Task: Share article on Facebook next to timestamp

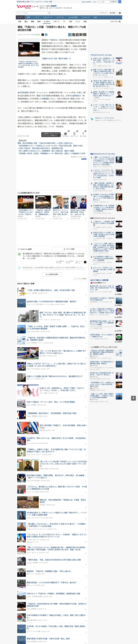Action: pyautogui.click(x=46, y=35)
